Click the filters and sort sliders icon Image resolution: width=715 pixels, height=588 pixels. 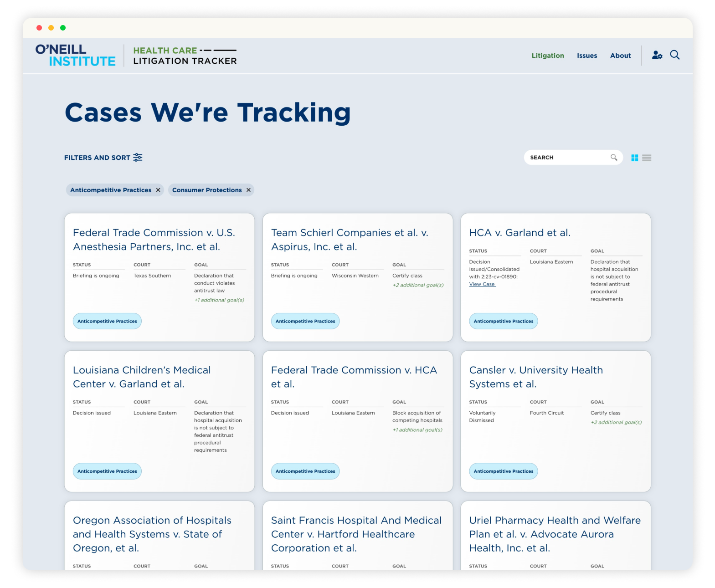138,158
